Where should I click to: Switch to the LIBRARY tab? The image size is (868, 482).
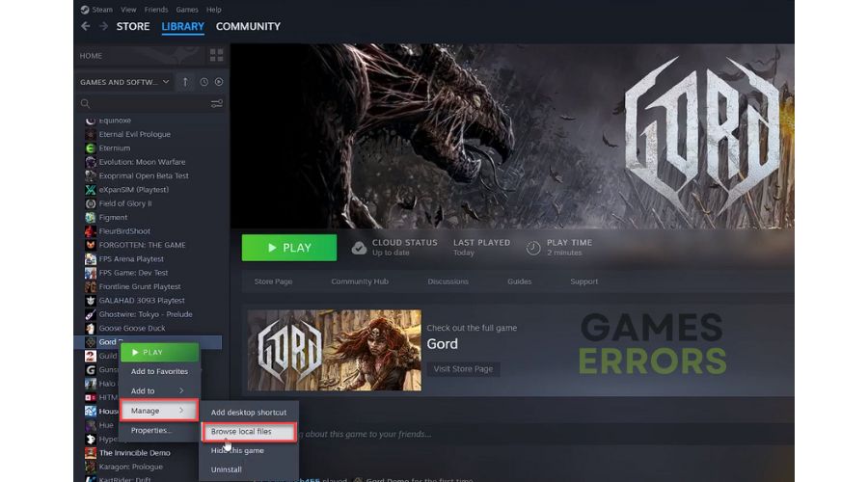(x=182, y=26)
